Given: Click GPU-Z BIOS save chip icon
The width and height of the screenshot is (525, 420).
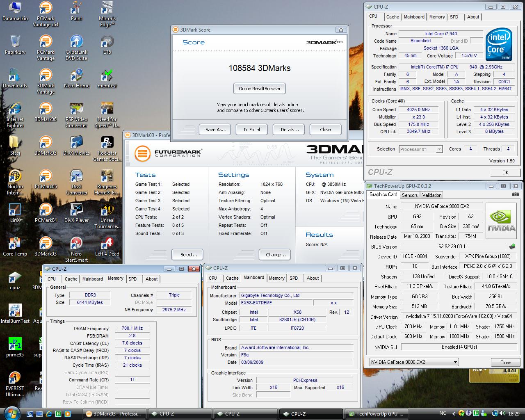Looking at the screenshot, I should coord(512,247).
